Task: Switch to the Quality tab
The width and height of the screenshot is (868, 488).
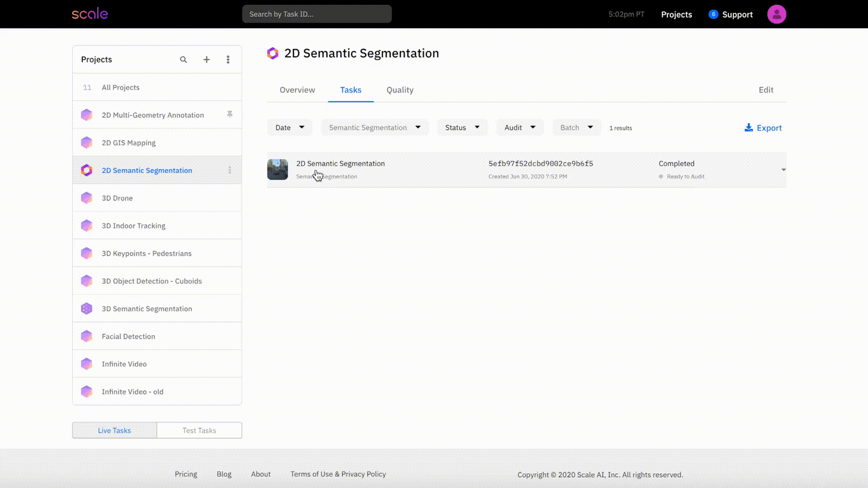Action: click(400, 90)
